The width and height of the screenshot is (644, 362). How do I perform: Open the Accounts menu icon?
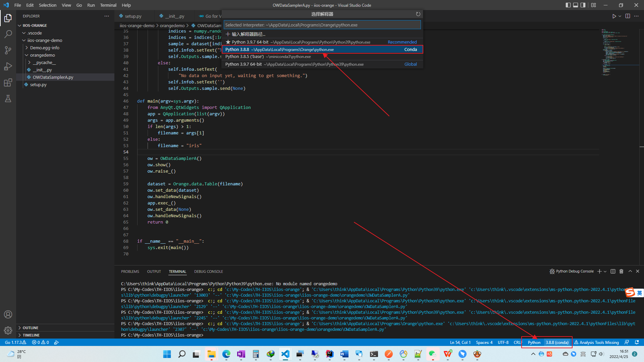pyautogui.click(x=8, y=314)
